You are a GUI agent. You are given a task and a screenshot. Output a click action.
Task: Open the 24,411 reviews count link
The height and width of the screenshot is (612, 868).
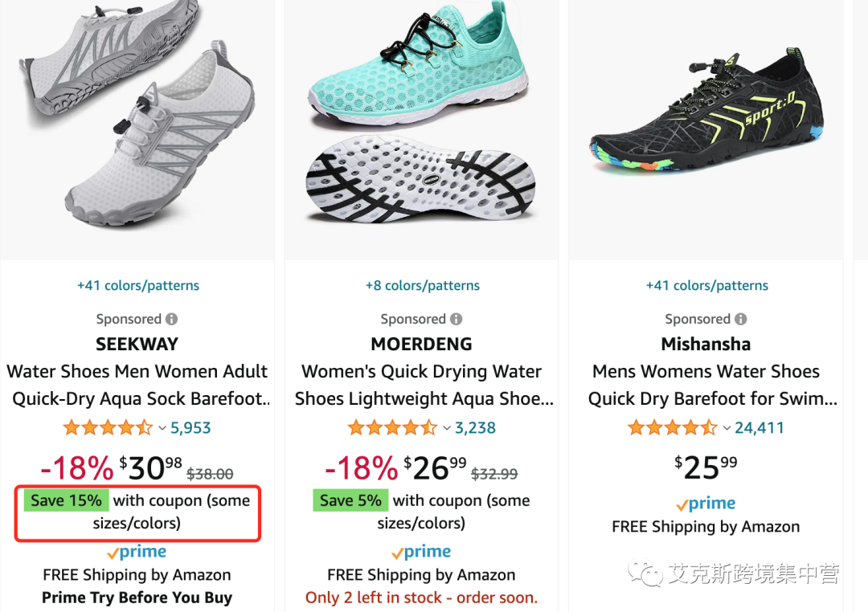click(759, 428)
